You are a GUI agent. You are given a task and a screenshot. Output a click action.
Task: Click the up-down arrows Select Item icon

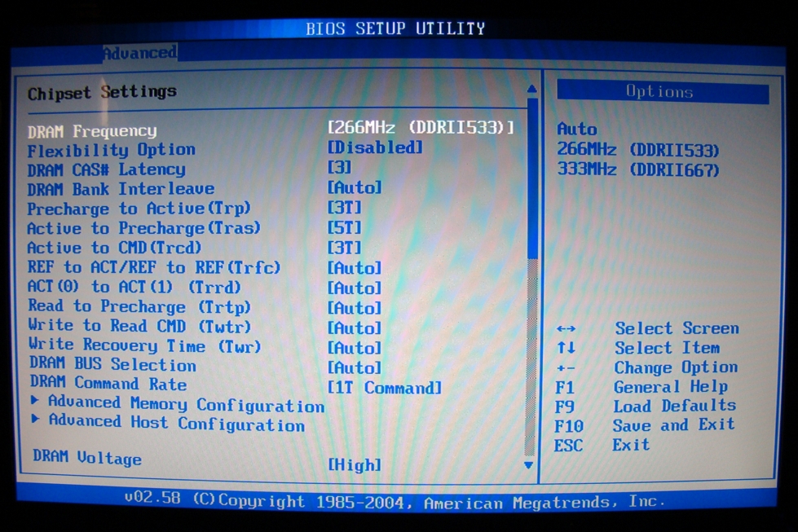click(x=566, y=349)
